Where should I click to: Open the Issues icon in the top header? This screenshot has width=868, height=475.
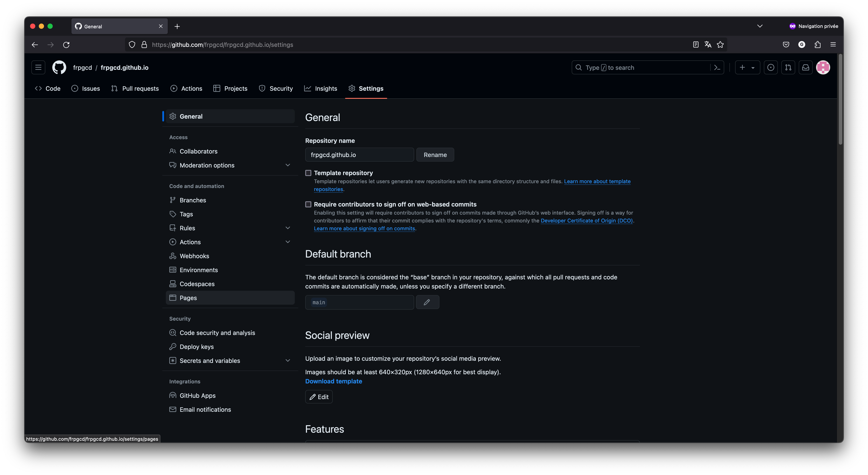coord(770,67)
